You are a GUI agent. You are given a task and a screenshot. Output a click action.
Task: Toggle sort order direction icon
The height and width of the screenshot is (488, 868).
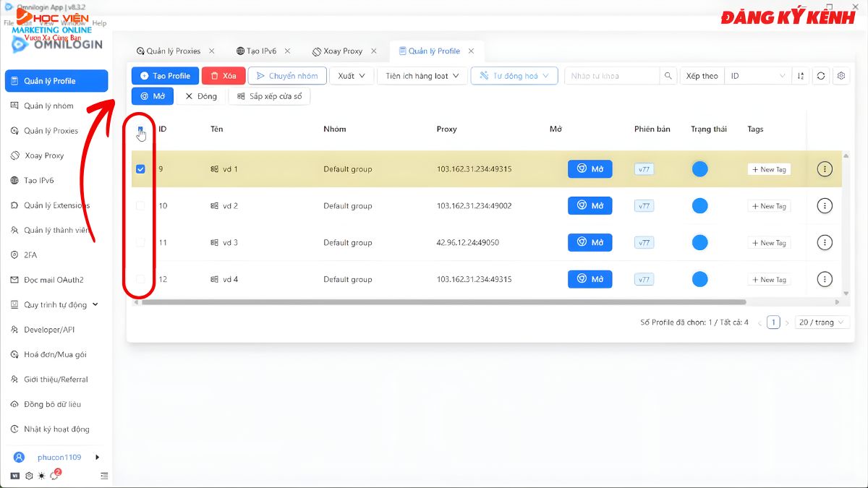pos(800,76)
